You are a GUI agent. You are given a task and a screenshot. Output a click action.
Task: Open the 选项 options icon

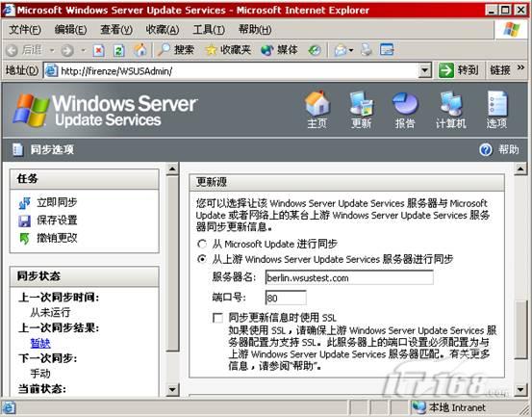[497, 104]
